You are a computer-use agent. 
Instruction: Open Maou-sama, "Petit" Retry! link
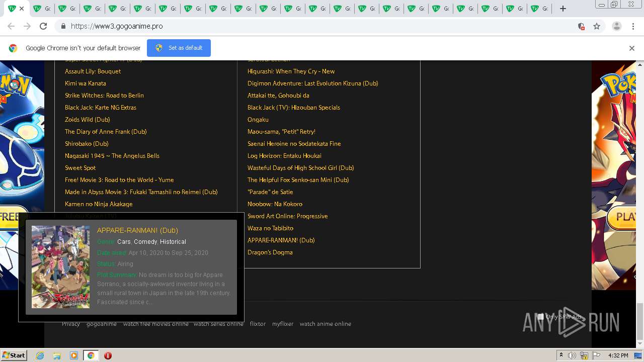point(281,132)
